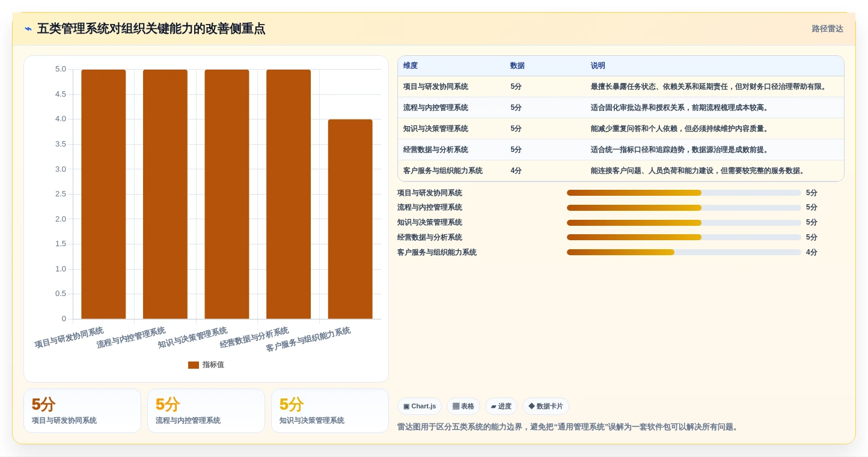Click the lightning icon beside the title

click(x=28, y=29)
